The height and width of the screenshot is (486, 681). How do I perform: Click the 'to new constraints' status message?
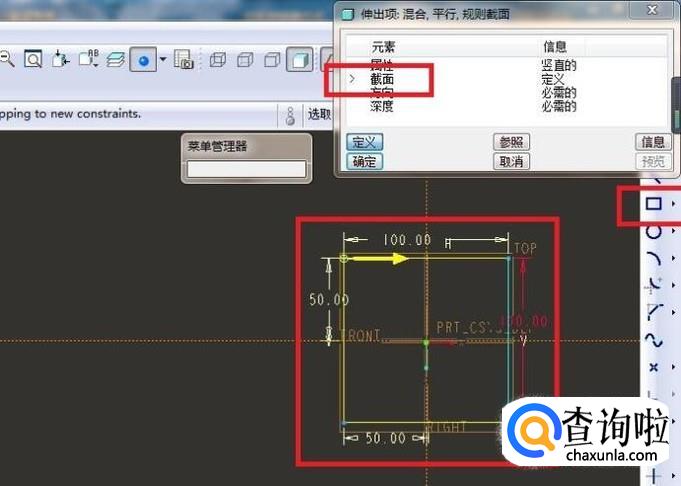(x=88, y=114)
